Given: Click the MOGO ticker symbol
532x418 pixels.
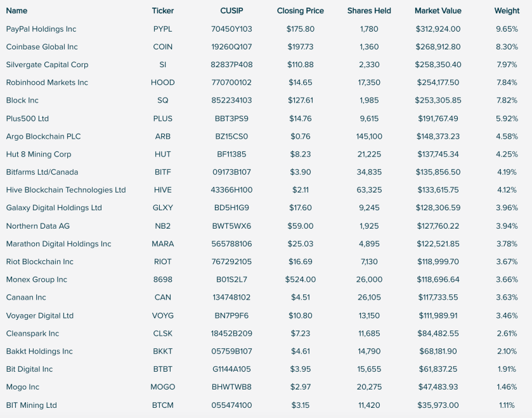Looking at the screenshot, I should point(163,387).
